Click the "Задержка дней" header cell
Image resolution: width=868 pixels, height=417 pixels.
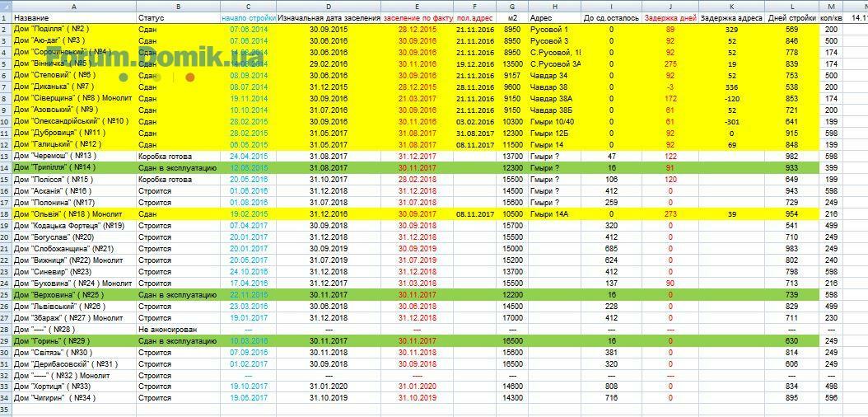click(x=670, y=18)
